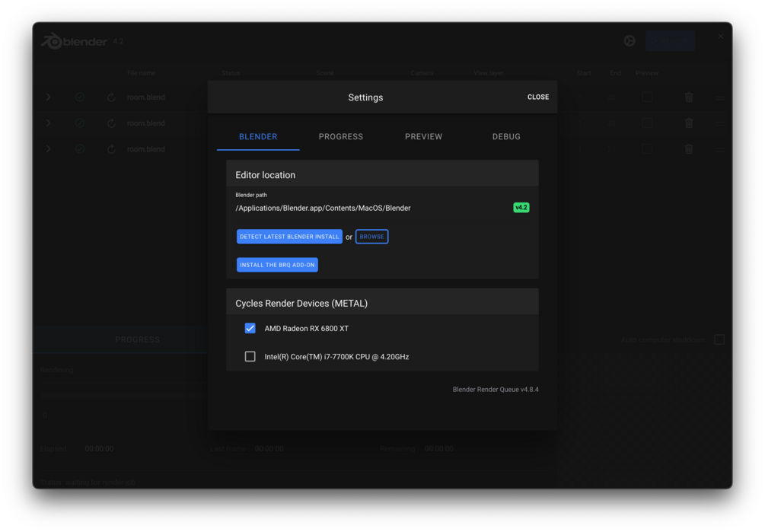Reload the first room.blend job
Viewport: 765px width, 532px height.
click(x=111, y=97)
